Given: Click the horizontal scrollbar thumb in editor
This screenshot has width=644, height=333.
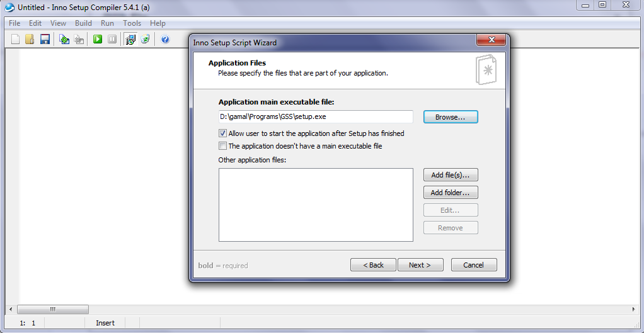Looking at the screenshot, I should tap(52, 309).
